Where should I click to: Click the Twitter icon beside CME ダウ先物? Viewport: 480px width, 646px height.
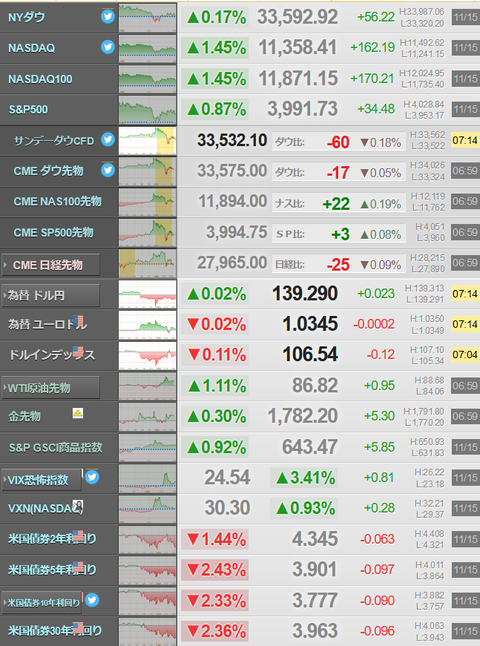tap(108, 170)
